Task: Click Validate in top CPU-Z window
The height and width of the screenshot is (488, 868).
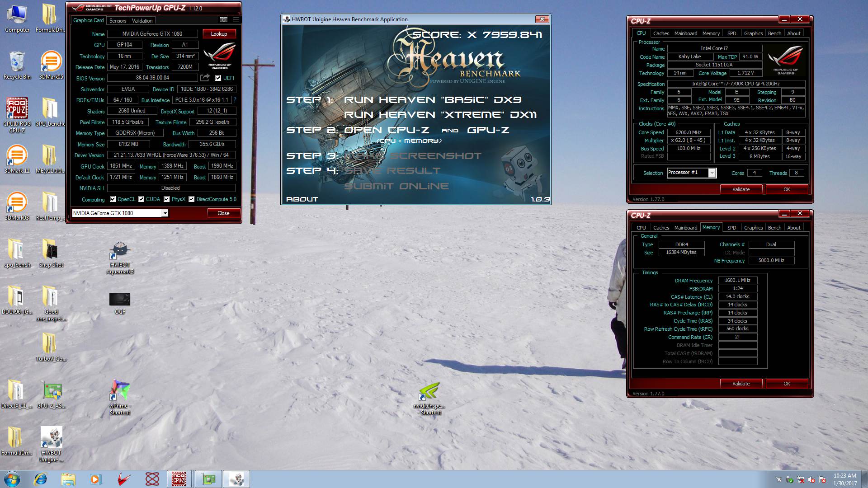Action: 741,189
